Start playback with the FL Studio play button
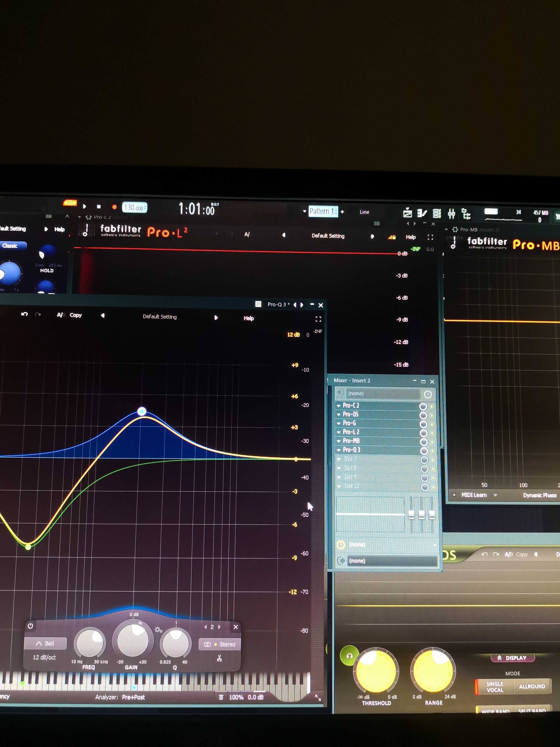Viewport: 560px width, 747px height. pyautogui.click(x=84, y=206)
